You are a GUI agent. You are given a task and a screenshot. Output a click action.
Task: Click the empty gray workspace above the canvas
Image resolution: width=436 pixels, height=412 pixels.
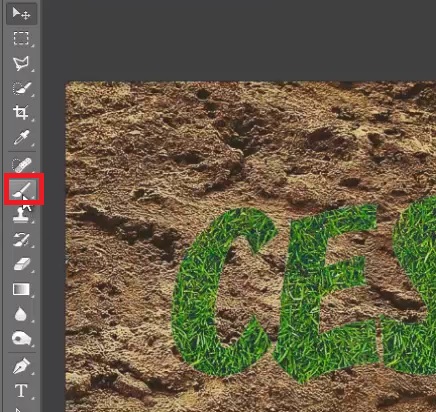pyautogui.click(x=238, y=40)
